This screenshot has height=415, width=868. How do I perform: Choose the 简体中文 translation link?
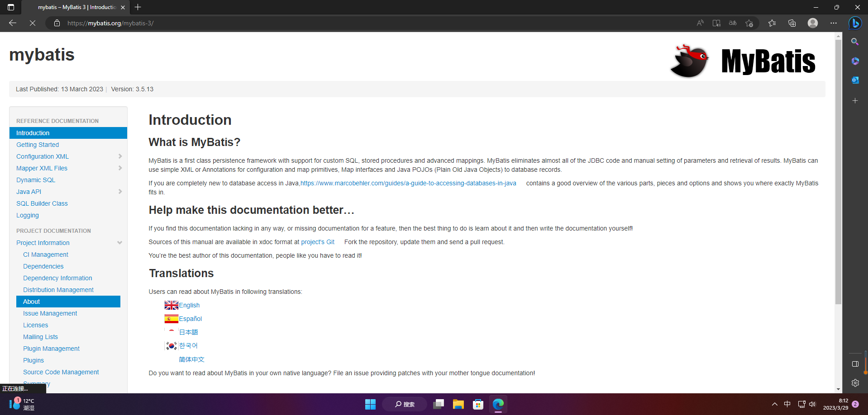[x=191, y=359]
